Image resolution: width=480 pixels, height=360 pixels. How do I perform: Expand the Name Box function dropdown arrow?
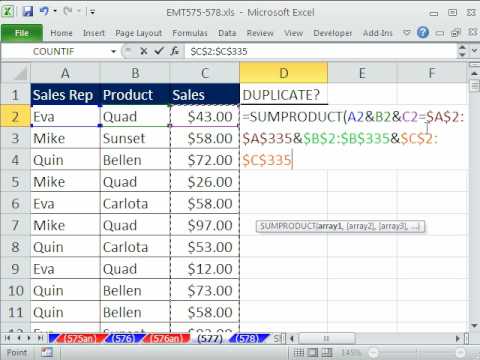point(113,52)
